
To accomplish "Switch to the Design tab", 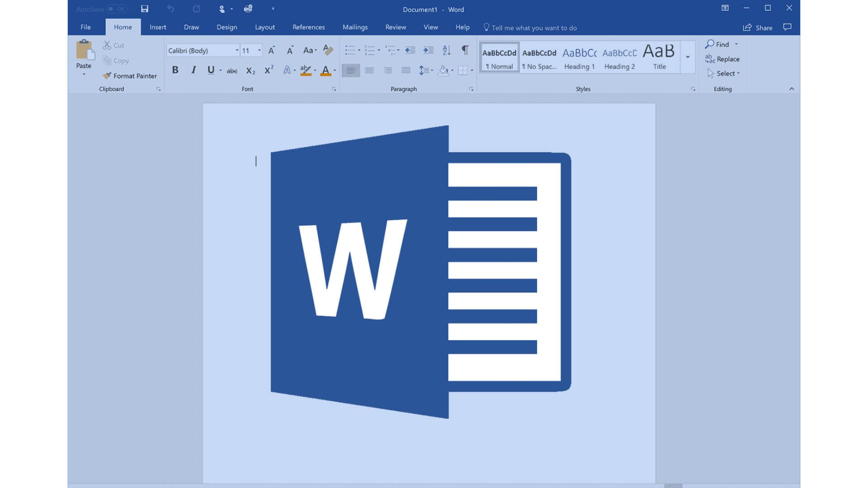I will pyautogui.click(x=226, y=27).
